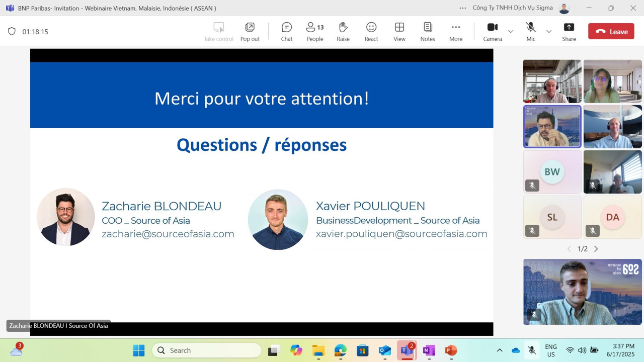
Task: Click xavier.pouliquen@sourceofasia.com on the slide
Action: tap(401, 234)
